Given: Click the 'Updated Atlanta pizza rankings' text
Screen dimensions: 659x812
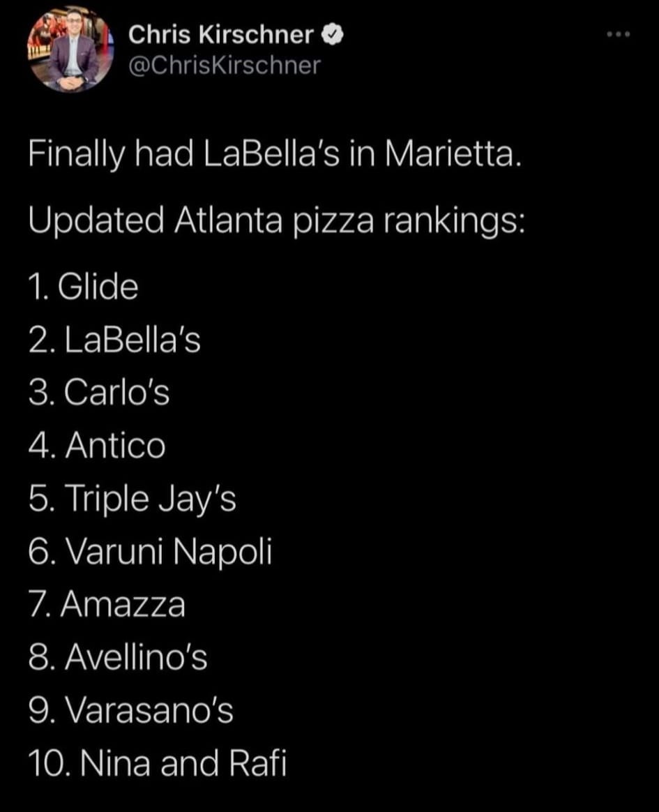Looking at the screenshot, I should (276, 220).
